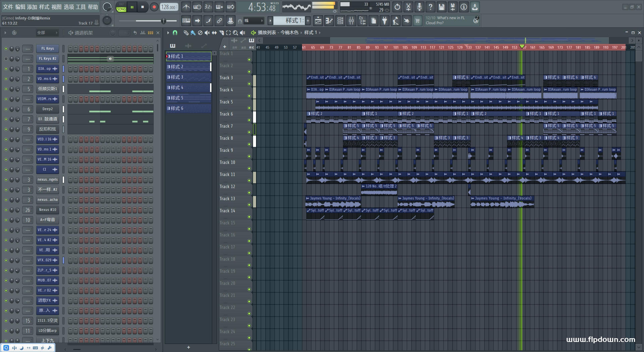Activate the Zoom tool in the playlist
644x352 pixels.
coord(235,33)
